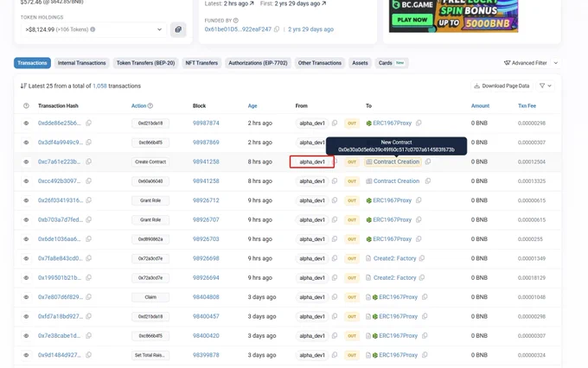Open Contract Creation link in 0xc7a61e223b row
The image size is (588, 368).
[x=396, y=162]
